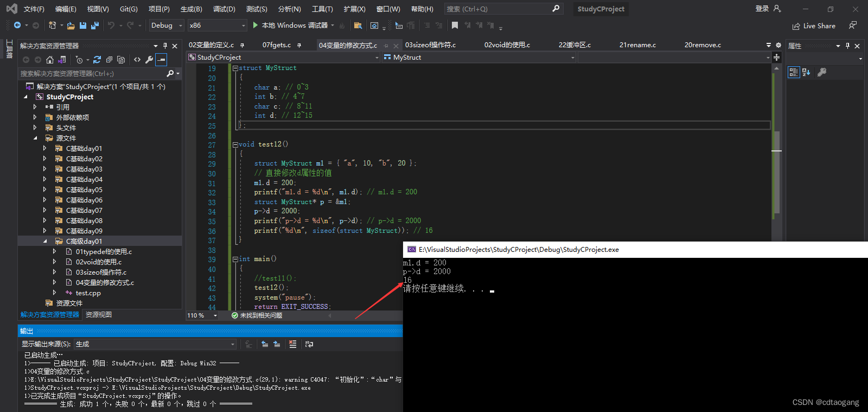Click the save all files icon
The image size is (868, 412).
pos(95,26)
